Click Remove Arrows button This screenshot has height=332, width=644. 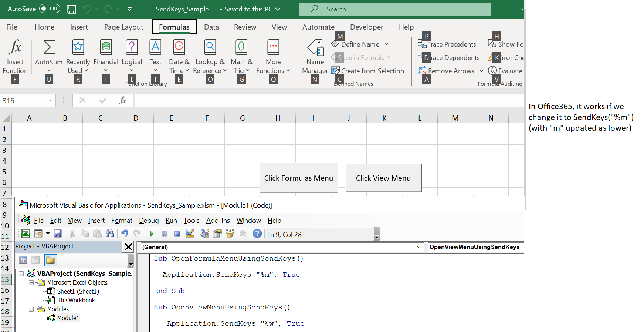pyautogui.click(x=446, y=71)
